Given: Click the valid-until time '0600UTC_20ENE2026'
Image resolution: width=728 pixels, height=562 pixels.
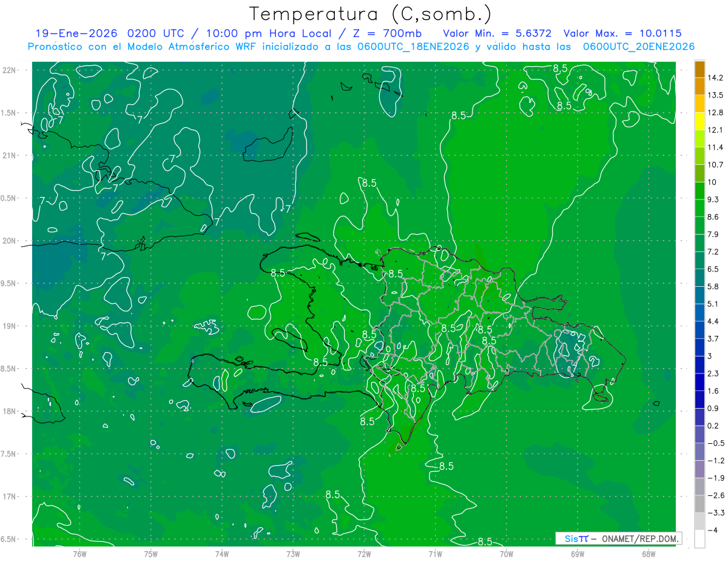Looking at the screenshot, I should tap(639, 47).
